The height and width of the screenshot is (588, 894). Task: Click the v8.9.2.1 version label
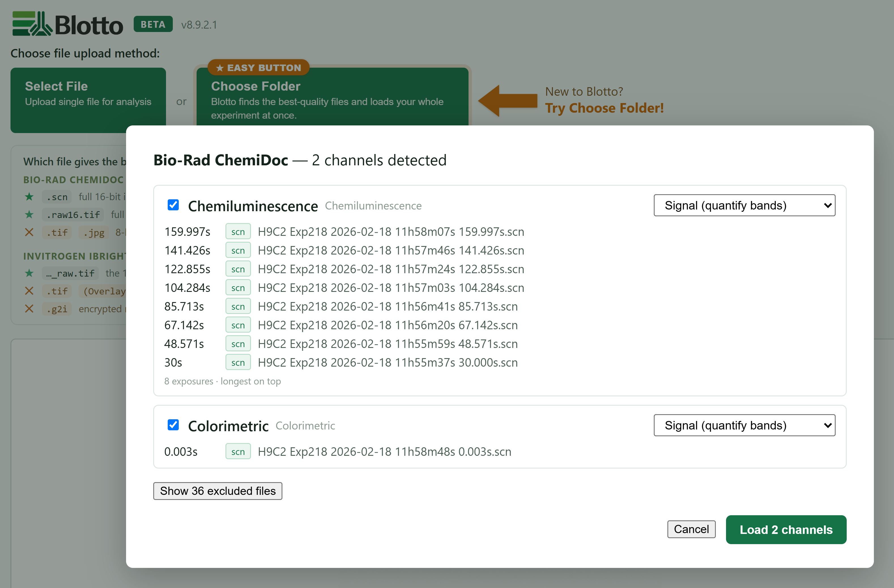click(x=199, y=25)
